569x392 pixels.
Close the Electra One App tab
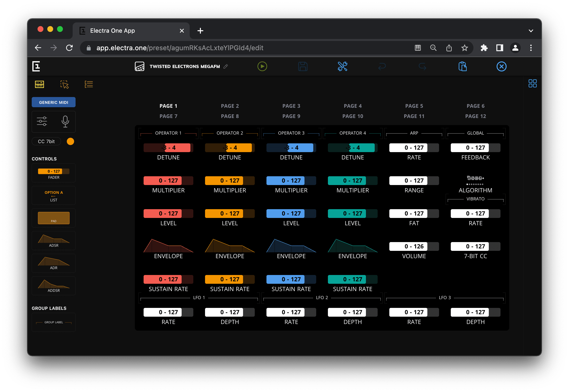pyautogui.click(x=181, y=31)
